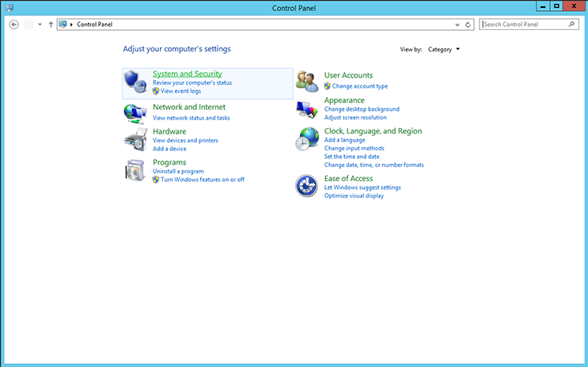Image resolution: width=588 pixels, height=367 pixels.
Task: Close the Control Panel window
Action: coord(574,6)
